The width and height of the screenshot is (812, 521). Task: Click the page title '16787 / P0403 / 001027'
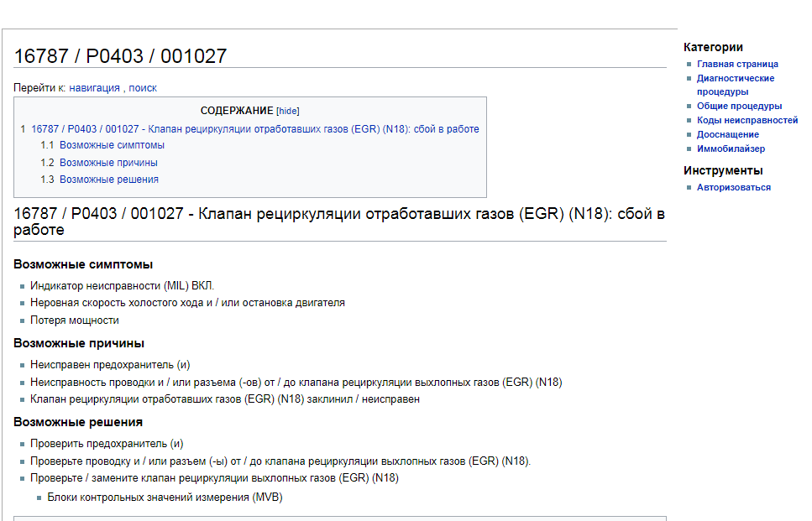[120, 56]
